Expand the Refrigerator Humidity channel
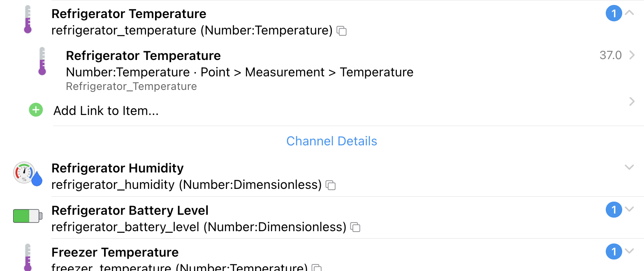Screen dimensions: 644x271 [629, 167]
